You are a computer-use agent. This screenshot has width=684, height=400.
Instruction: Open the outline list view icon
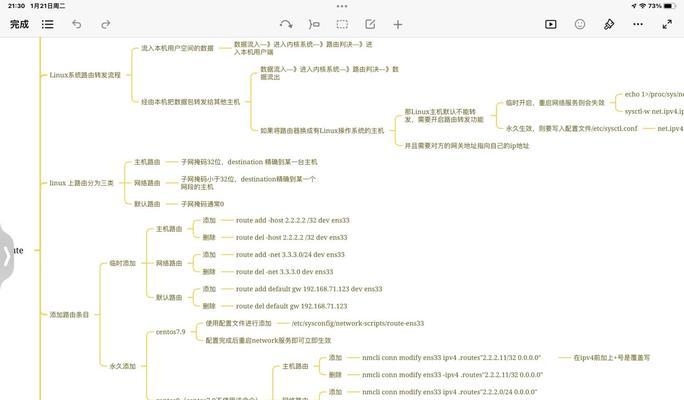point(48,24)
